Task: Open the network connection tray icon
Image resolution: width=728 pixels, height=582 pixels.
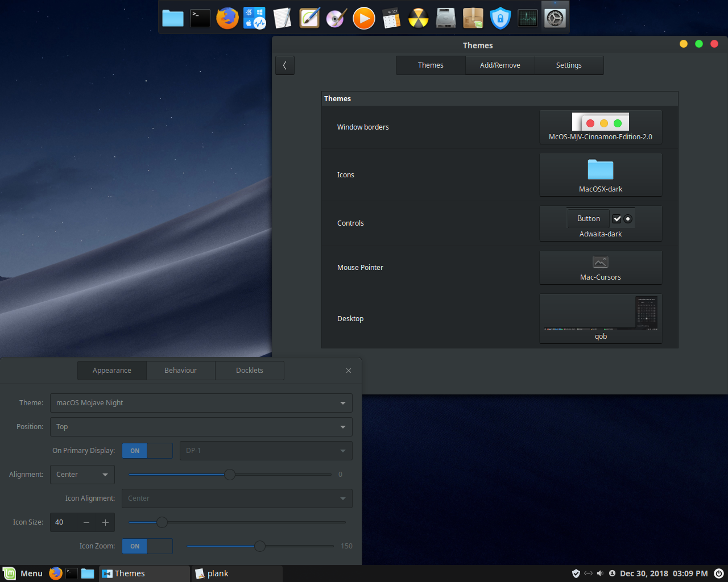Action: pyautogui.click(x=588, y=573)
